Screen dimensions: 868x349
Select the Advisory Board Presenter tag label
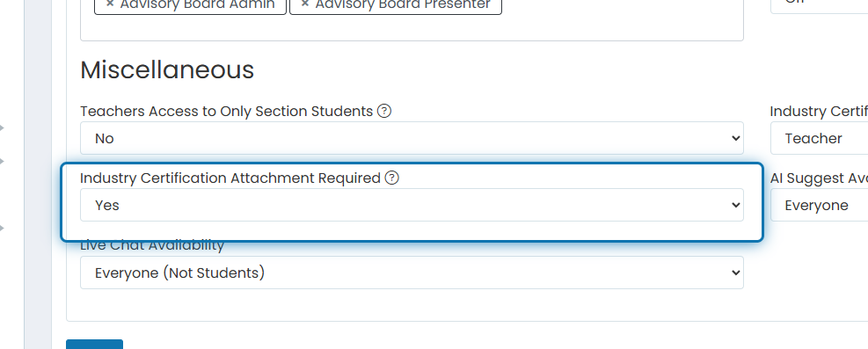[x=403, y=4]
